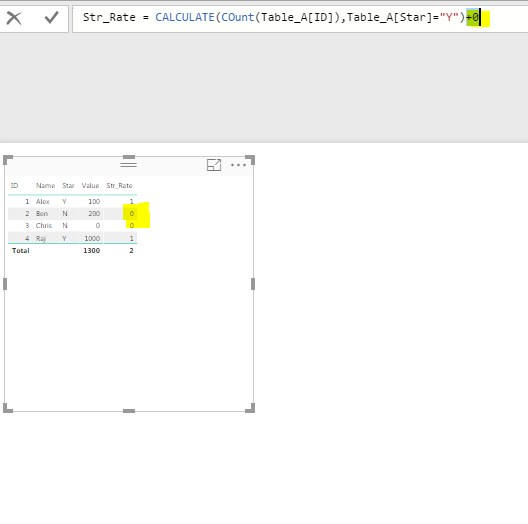Select the Raj name cell
Image resolution: width=528 pixels, height=524 pixels.
[x=40, y=238]
